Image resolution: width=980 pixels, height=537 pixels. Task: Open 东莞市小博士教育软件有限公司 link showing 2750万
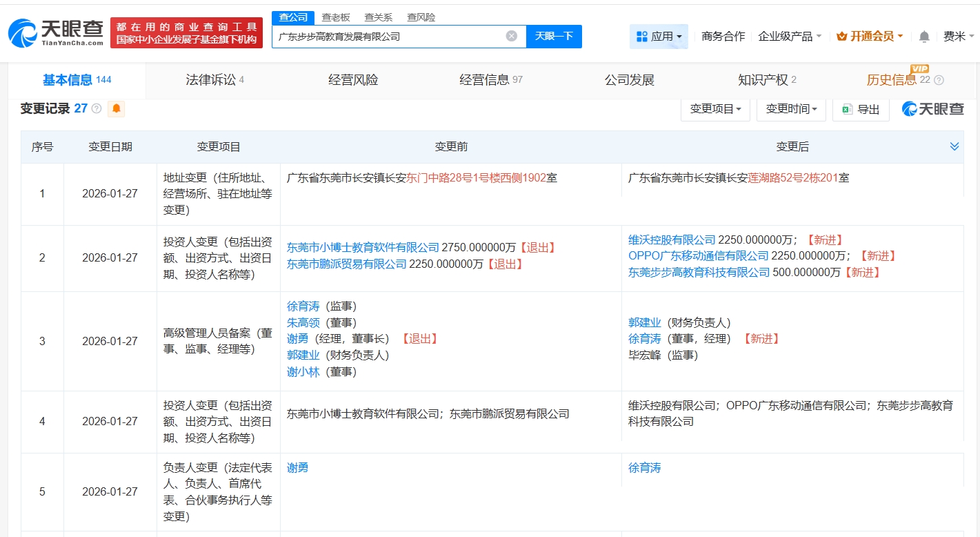tap(363, 247)
